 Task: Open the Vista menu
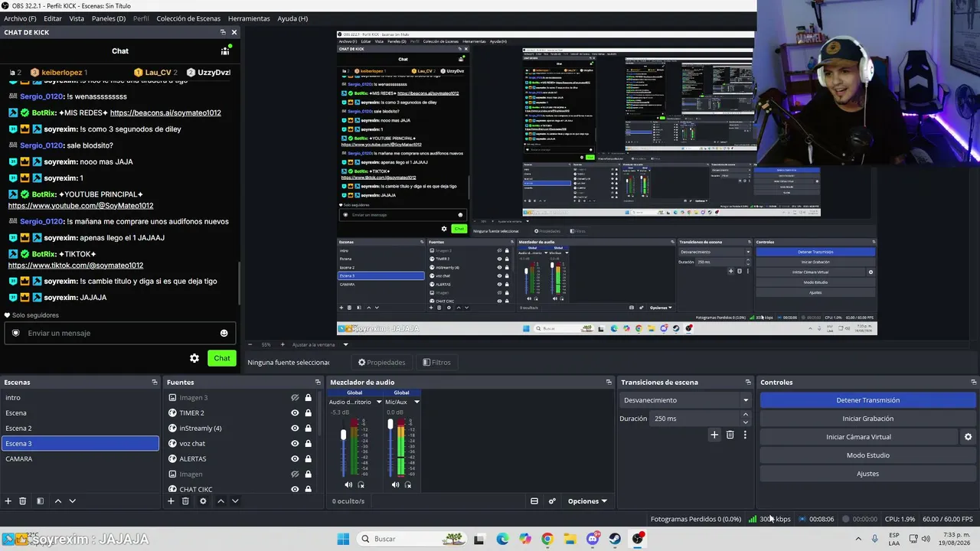[x=77, y=18]
